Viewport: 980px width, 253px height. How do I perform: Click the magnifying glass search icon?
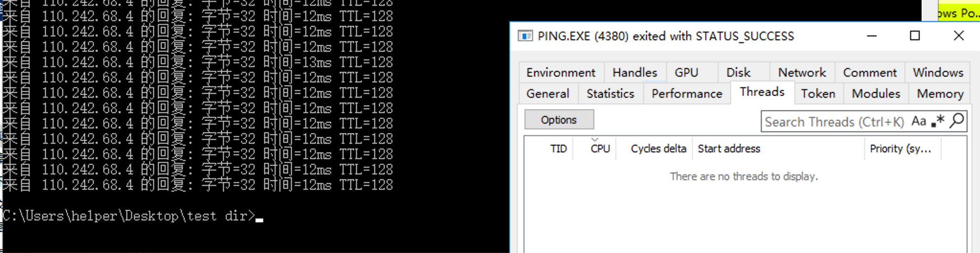click(x=957, y=121)
